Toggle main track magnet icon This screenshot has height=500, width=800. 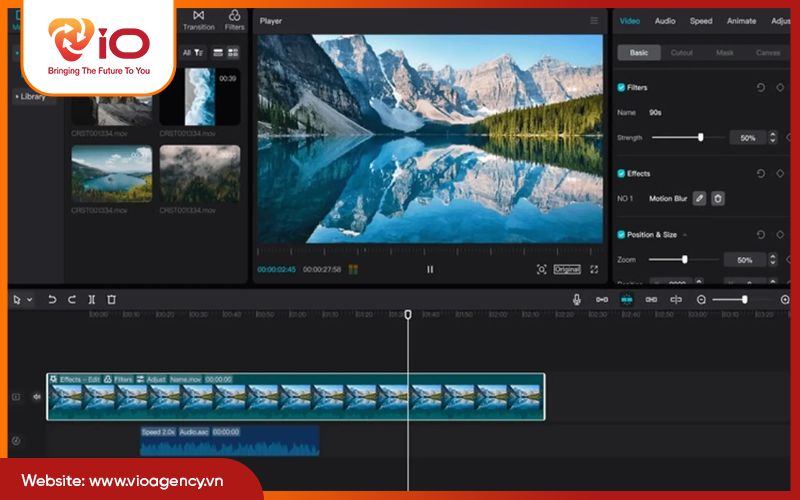pyautogui.click(x=602, y=299)
